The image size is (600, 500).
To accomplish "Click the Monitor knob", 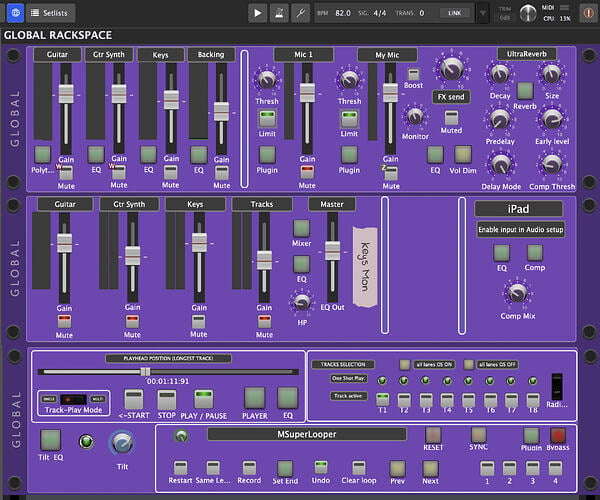I will coord(415,117).
